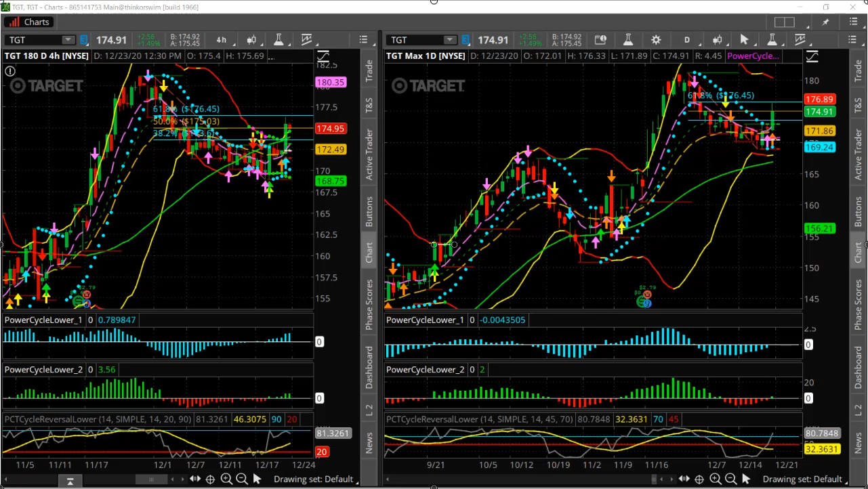
Task: Open Phase Scores tab in middle sidebar
Action: (369, 305)
